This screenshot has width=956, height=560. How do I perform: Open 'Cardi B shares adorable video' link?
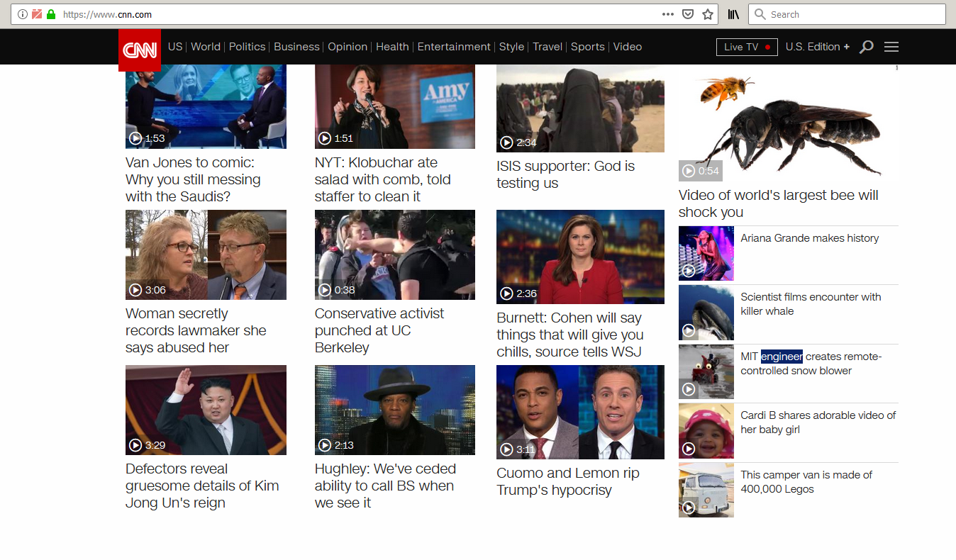click(x=818, y=422)
